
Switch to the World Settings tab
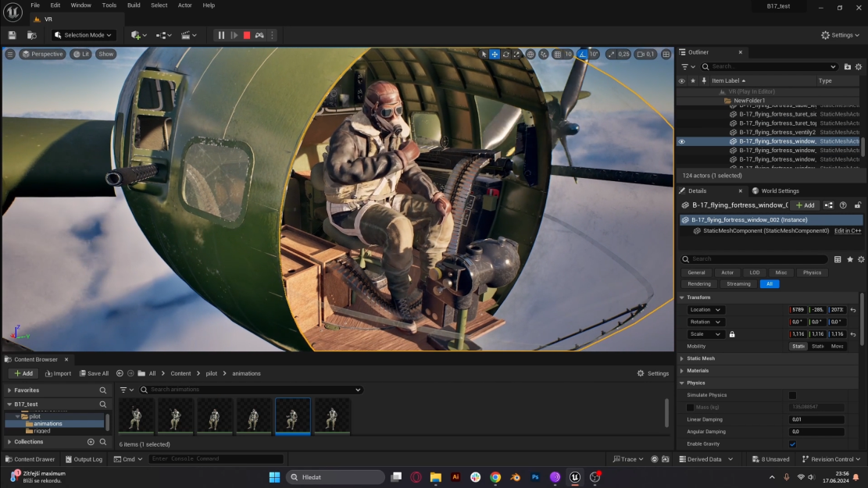(x=776, y=191)
